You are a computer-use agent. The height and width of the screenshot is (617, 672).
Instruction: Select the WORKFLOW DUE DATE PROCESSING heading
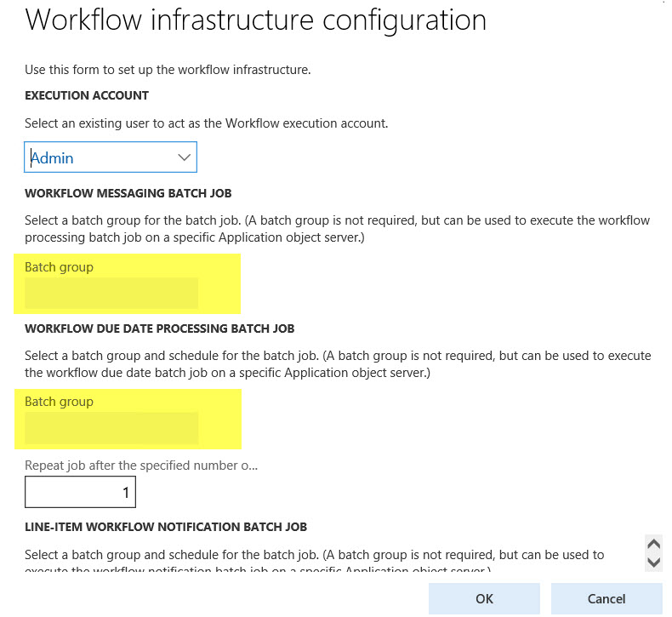point(160,328)
